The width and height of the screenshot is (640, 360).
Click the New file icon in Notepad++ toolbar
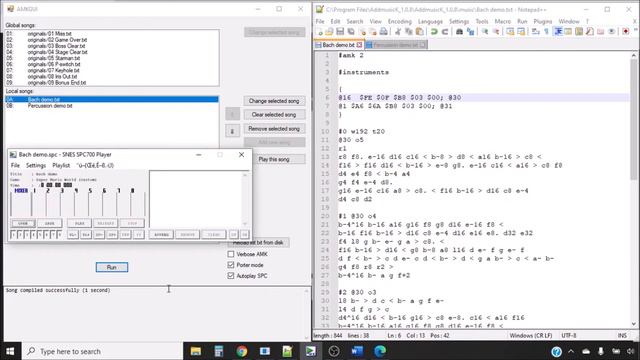(x=320, y=32)
